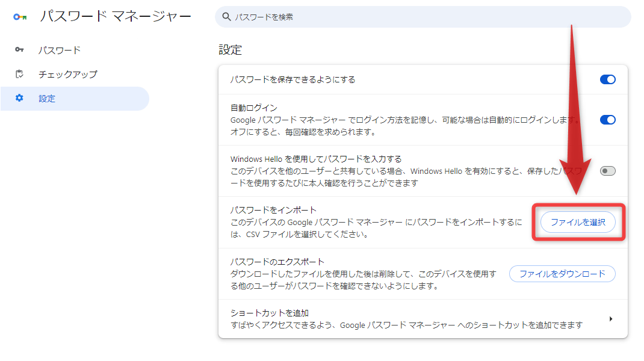Click the Google Password Manager key logo

click(x=20, y=17)
